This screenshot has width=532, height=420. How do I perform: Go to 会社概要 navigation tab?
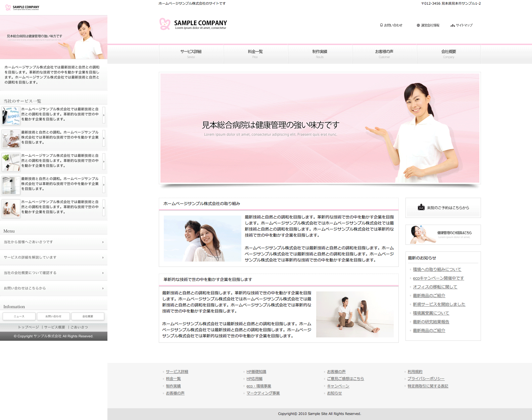[448, 54]
